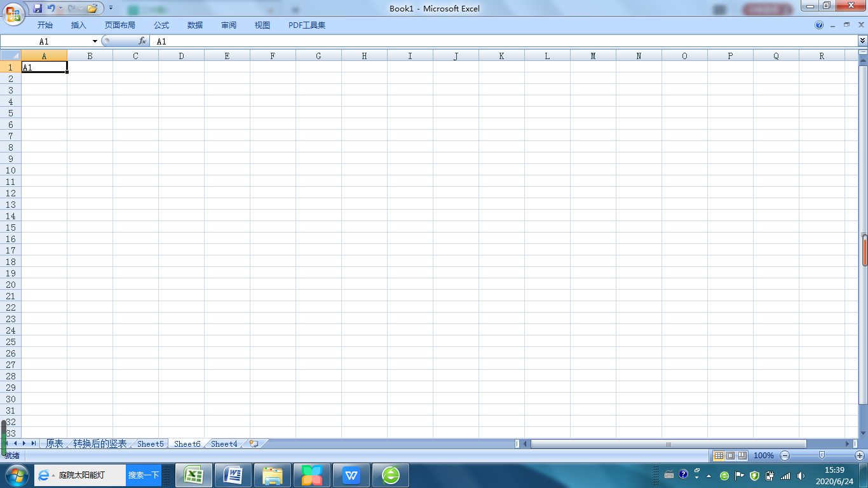Click the horizontal scroll right arrow
Image resolution: width=868 pixels, height=488 pixels.
(x=847, y=444)
